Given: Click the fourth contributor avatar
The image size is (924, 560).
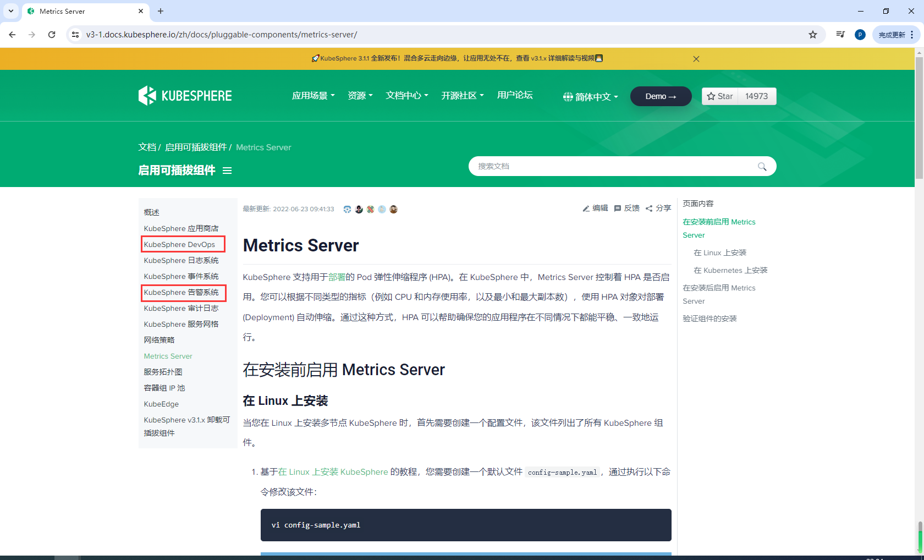Looking at the screenshot, I should (x=382, y=209).
